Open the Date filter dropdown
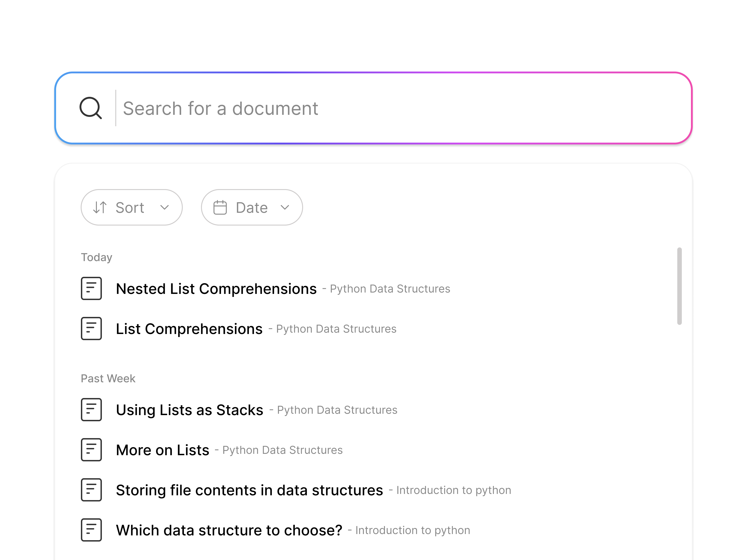Viewport: 747px width, 560px height. tap(252, 207)
